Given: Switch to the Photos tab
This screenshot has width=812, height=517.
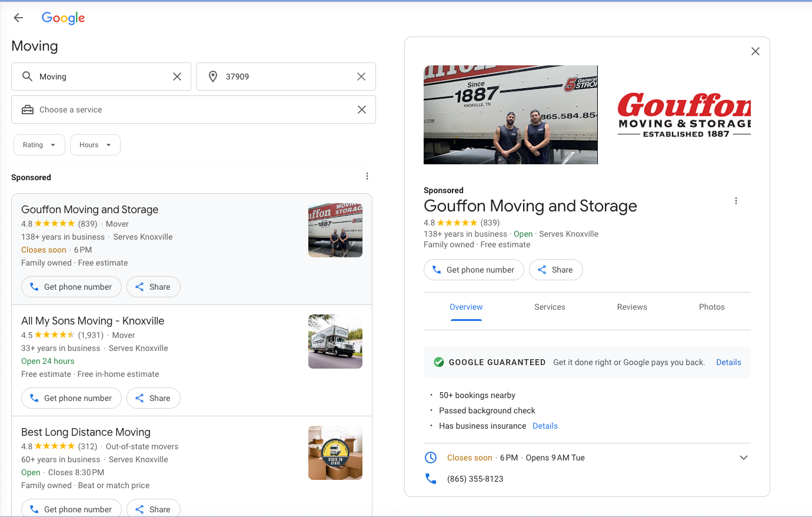Looking at the screenshot, I should [712, 307].
